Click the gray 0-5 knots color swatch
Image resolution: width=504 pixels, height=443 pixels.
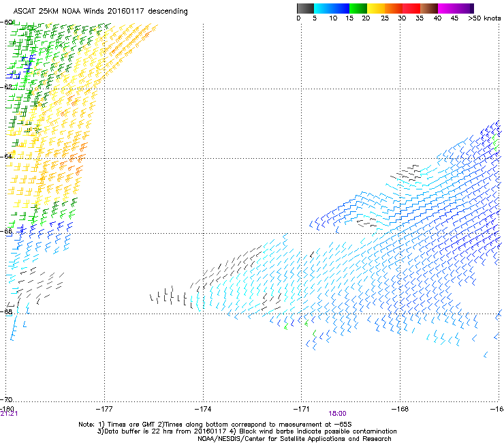[305, 8]
